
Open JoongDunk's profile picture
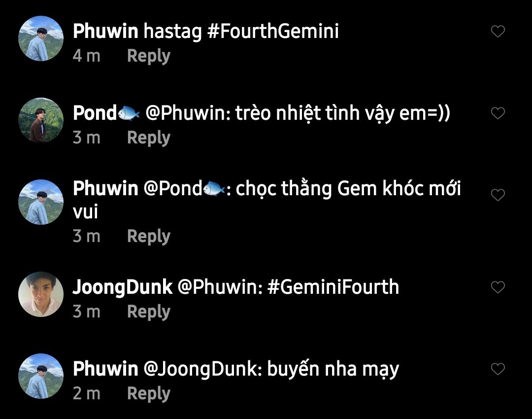click(x=41, y=294)
